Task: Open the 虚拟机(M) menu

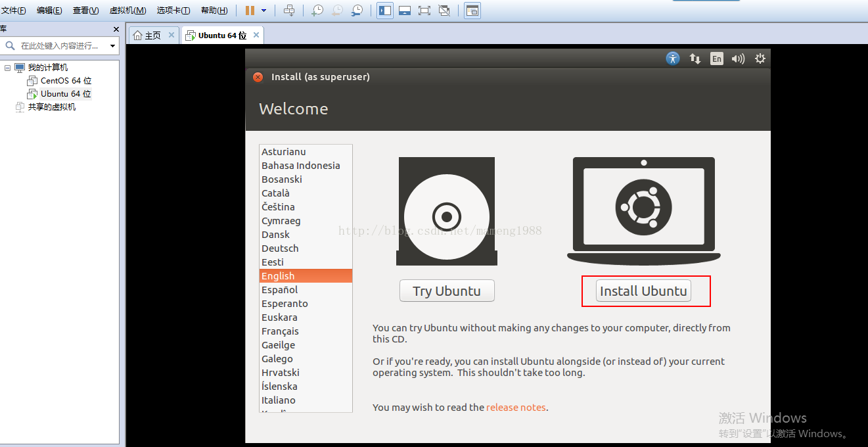Action: pos(127,11)
